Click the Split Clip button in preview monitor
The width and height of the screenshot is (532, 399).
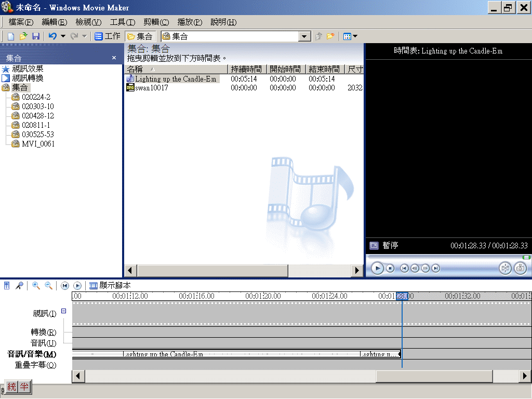point(505,268)
